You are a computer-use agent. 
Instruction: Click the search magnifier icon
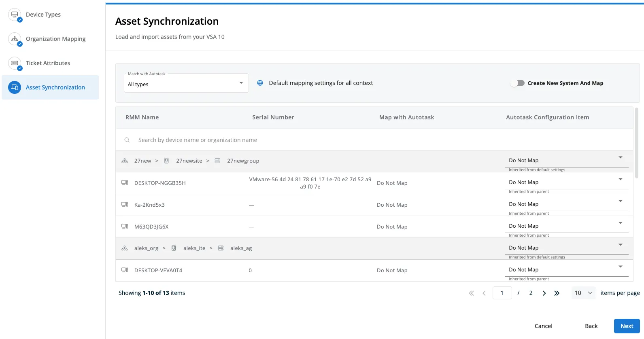tap(127, 140)
